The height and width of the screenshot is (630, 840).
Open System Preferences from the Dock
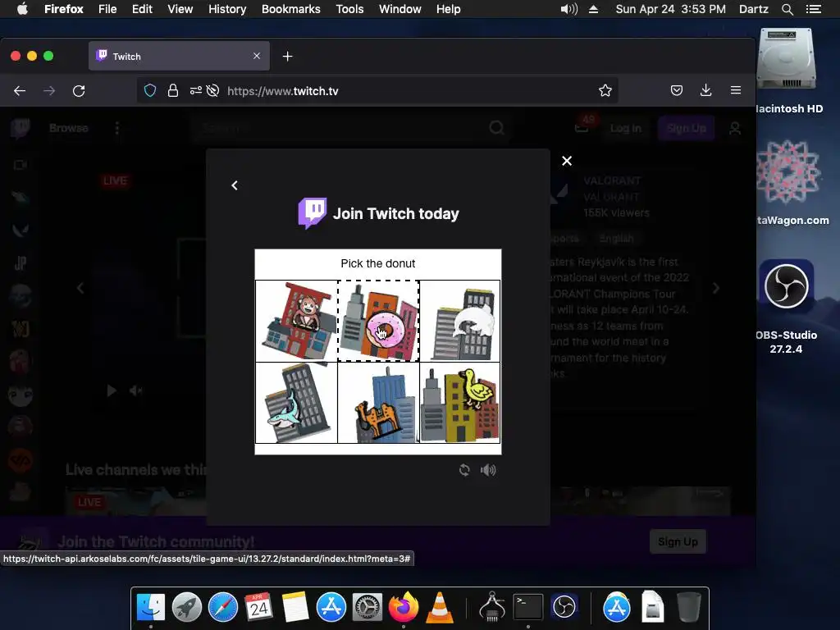point(367,607)
